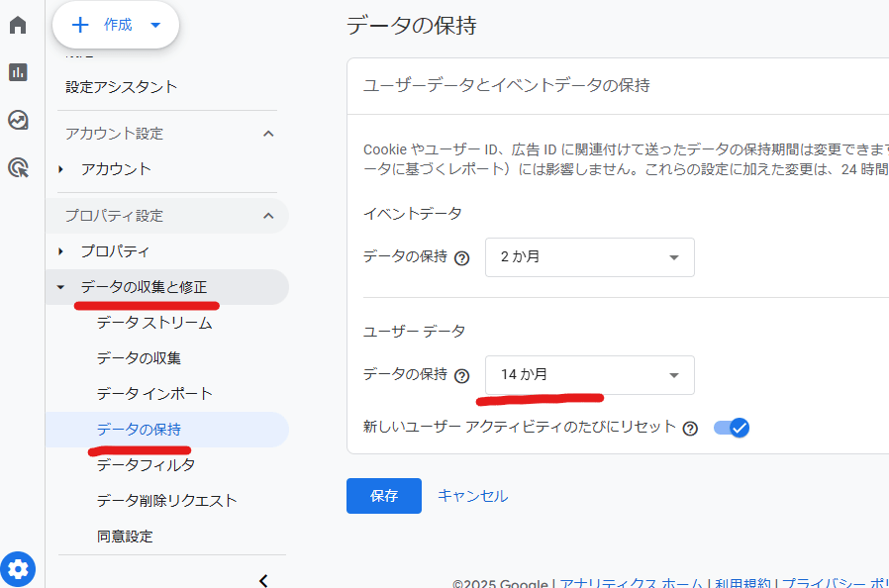Click help icon beside user data retention
889x588 pixels.
tap(461, 376)
